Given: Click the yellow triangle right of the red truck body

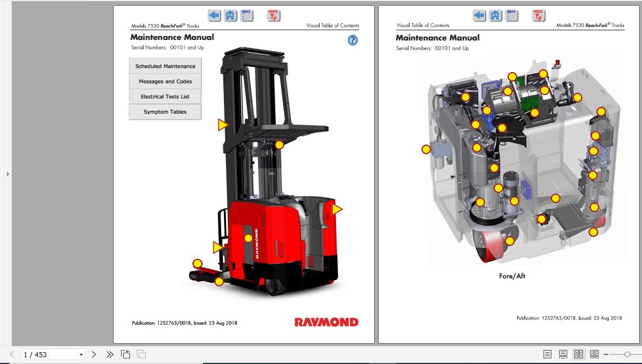Looking at the screenshot, I should pos(336,209).
